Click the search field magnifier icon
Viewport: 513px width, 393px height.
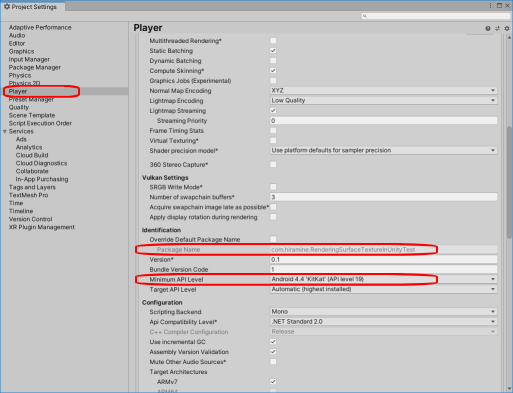365,16
